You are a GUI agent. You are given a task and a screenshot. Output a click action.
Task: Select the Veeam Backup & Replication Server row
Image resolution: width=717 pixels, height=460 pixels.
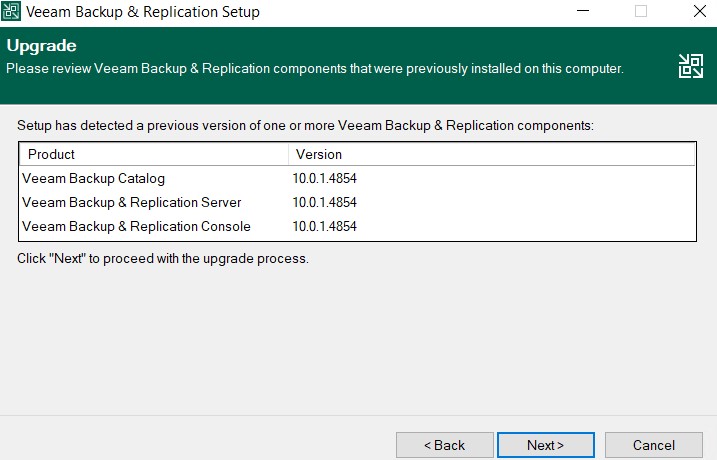click(x=358, y=202)
